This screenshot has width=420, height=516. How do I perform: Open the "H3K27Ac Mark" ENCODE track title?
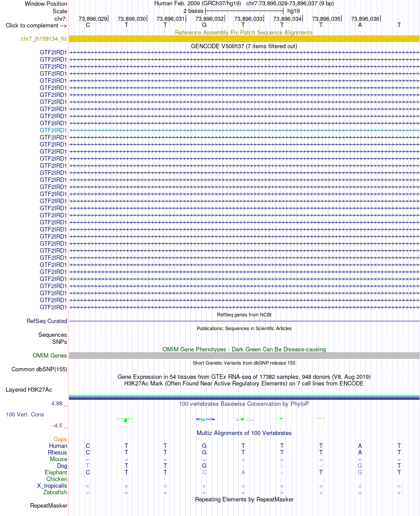coord(244,383)
